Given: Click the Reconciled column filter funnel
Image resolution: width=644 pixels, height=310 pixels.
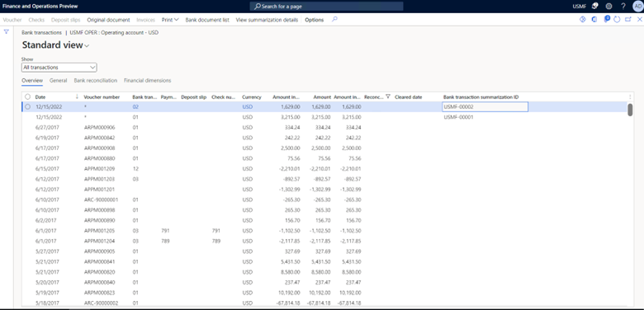Looking at the screenshot, I should pos(388,96).
